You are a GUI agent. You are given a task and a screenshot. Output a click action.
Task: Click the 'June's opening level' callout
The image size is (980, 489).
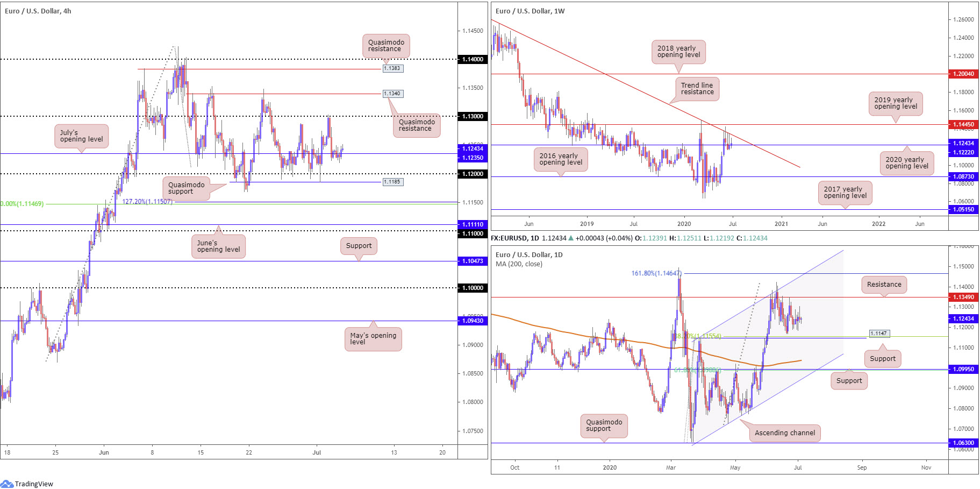219,246
